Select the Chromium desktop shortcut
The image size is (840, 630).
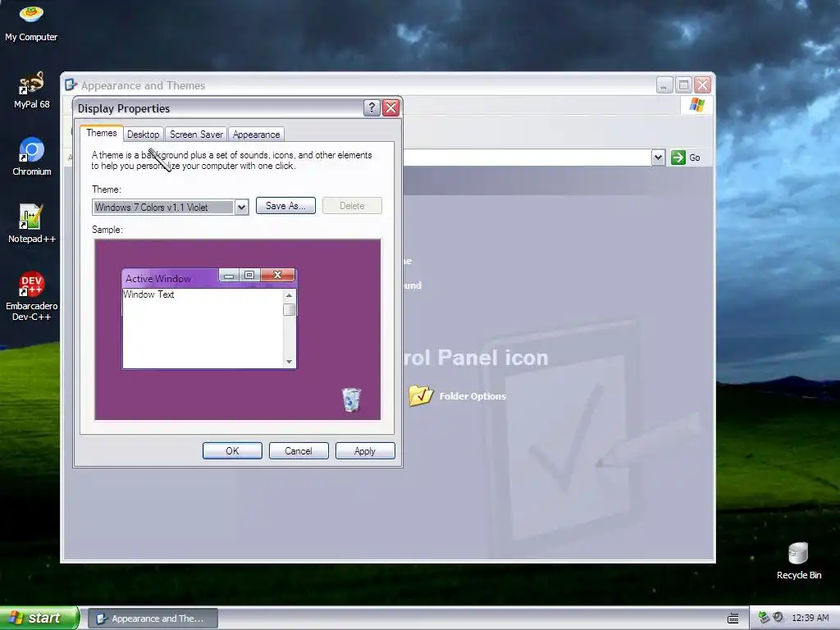tap(32, 157)
